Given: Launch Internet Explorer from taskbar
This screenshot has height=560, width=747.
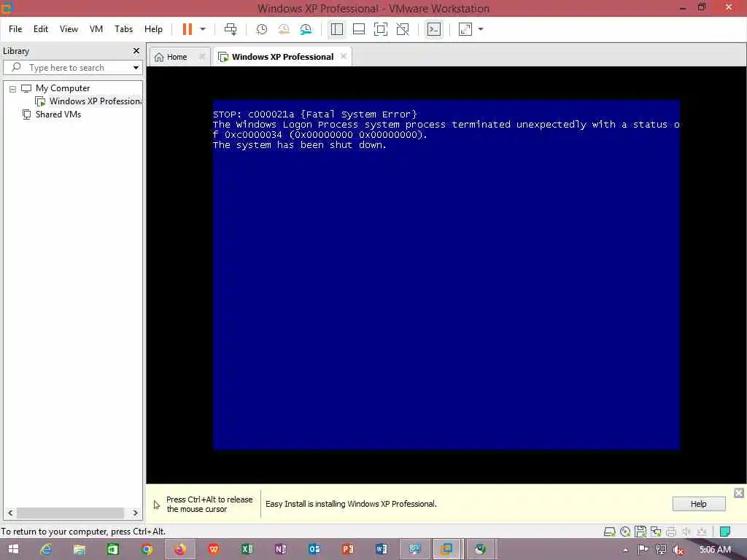Looking at the screenshot, I should pyautogui.click(x=46, y=549).
